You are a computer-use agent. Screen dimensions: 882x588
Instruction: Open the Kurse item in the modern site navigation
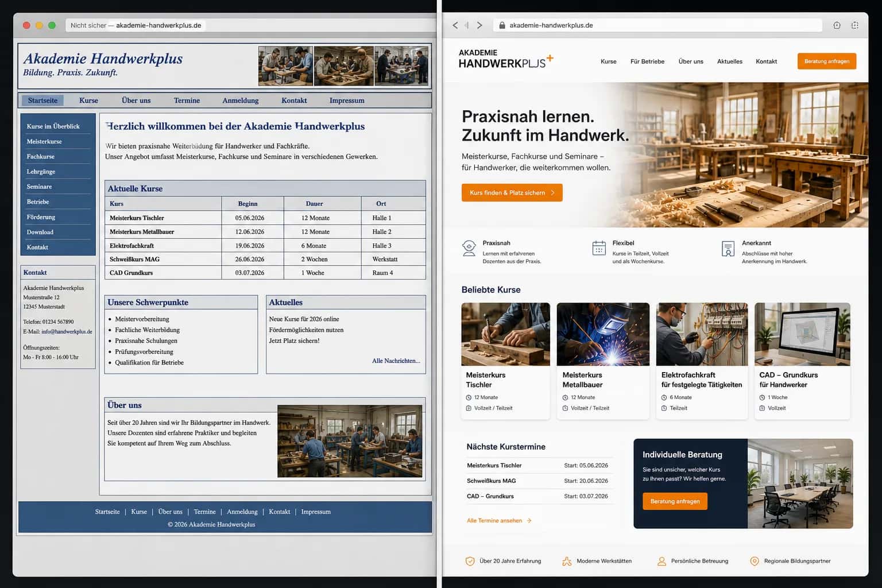608,61
